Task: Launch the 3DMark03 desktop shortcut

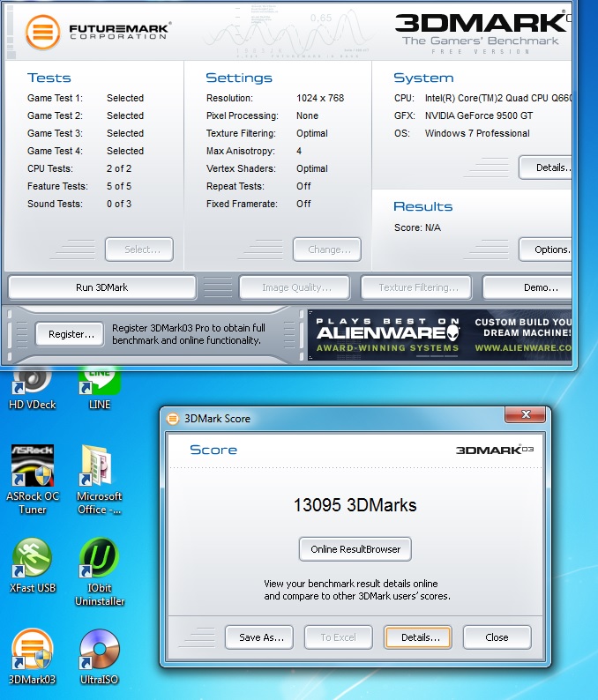Action: (32, 656)
